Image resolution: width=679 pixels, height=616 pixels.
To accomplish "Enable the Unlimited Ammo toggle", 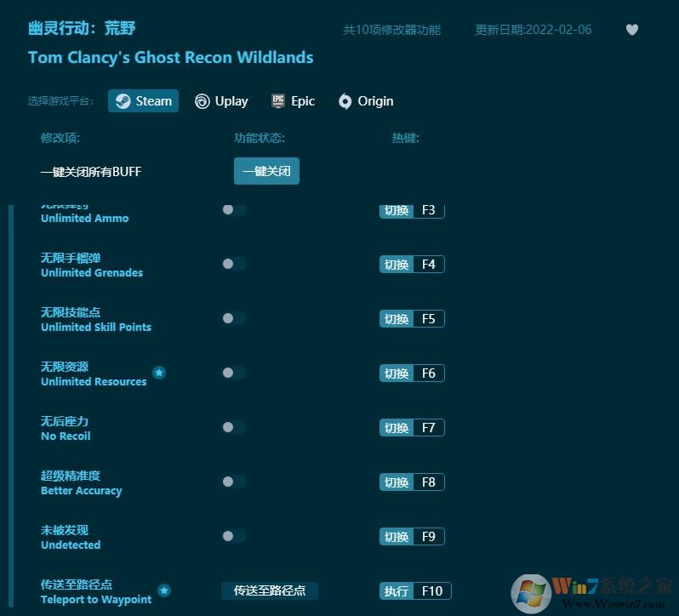I will tap(234, 209).
